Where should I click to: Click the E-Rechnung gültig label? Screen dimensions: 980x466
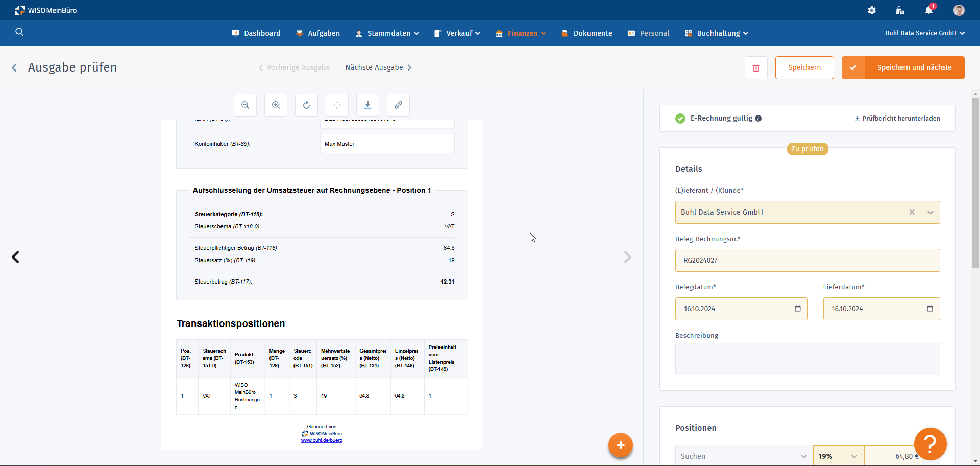pyautogui.click(x=721, y=119)
